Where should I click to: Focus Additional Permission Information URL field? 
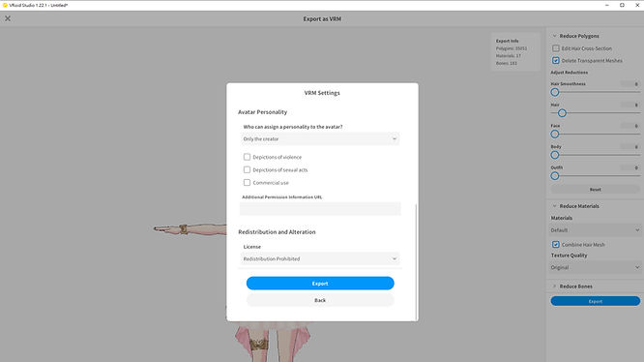[320, 209]
